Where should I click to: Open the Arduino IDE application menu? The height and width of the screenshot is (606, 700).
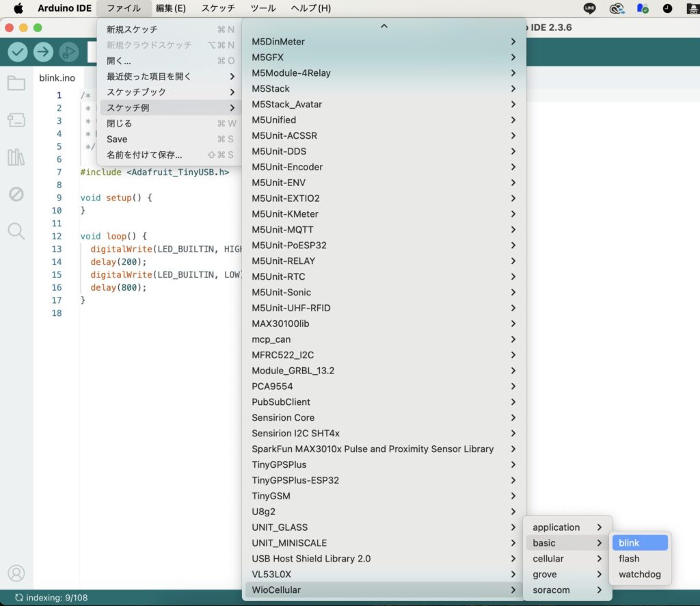pos(65,8)
